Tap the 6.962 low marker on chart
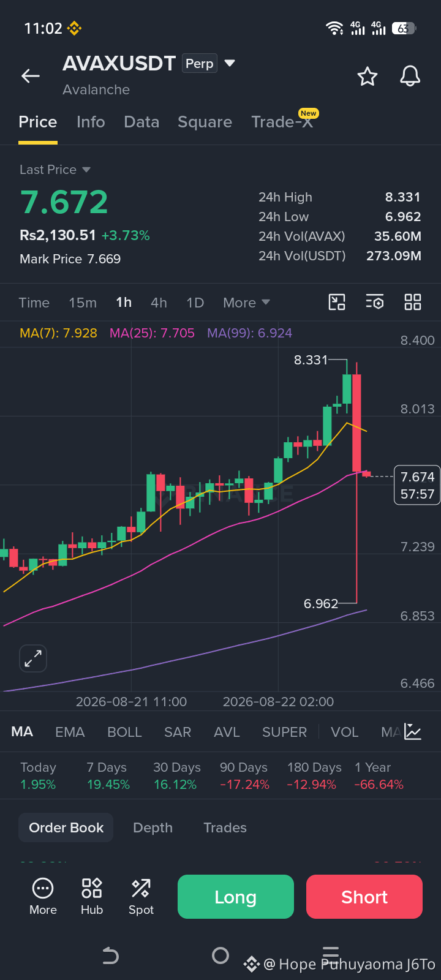This screenshot has width=441, height=980. [321, 604]
